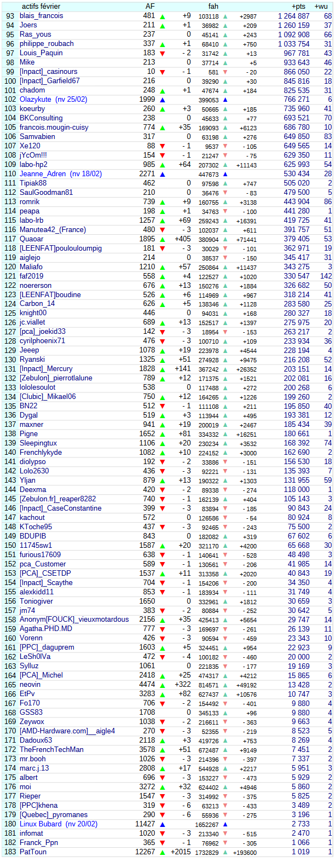Viewport: 335px width, 868px height.
Task: Click the '+wu' column header
Action: (x=321, y=7)
